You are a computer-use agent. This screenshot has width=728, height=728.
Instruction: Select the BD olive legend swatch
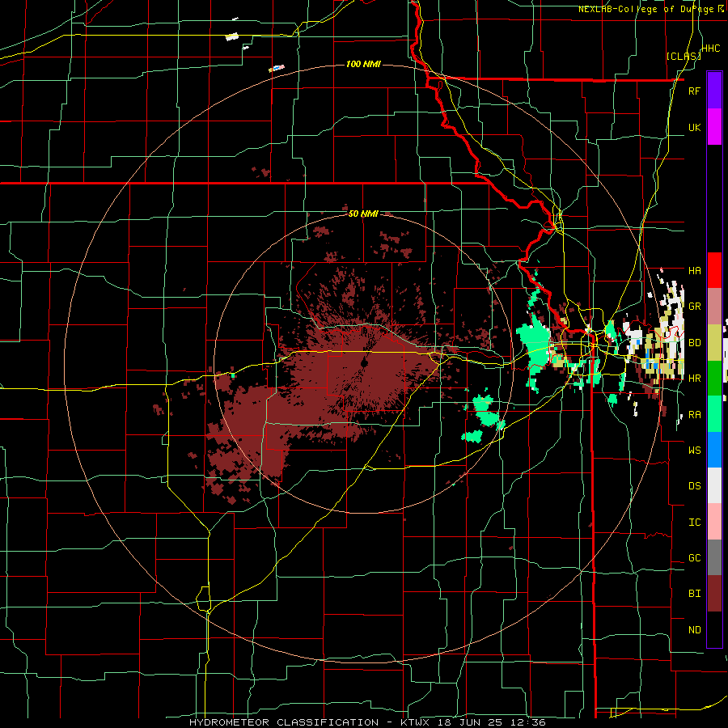coord(714,342)
